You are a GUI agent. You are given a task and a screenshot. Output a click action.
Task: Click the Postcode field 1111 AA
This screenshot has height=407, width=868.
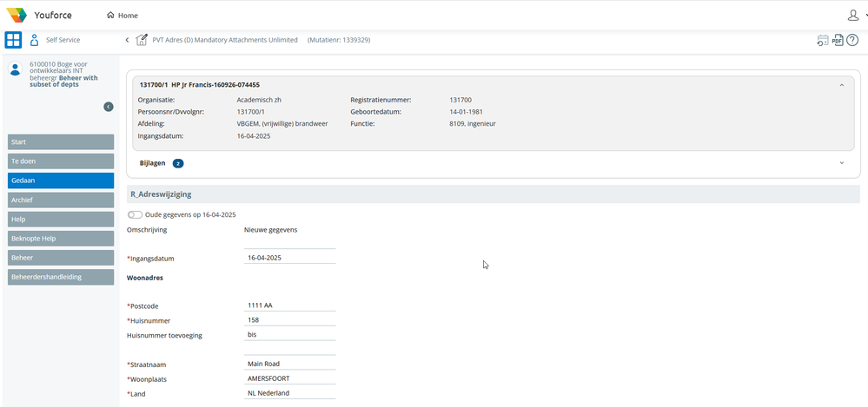pyautogui.click(x=289, y=305)
